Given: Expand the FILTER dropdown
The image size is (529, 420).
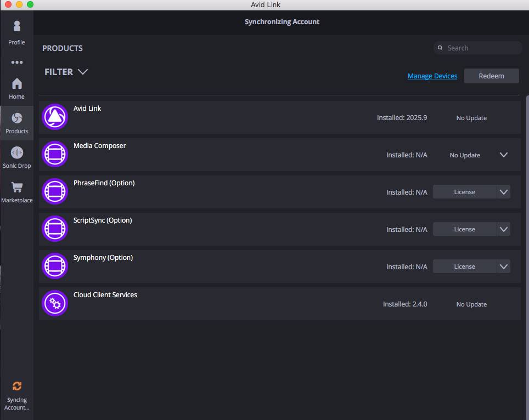Looking at the screenshot, I should click(66, 72).
